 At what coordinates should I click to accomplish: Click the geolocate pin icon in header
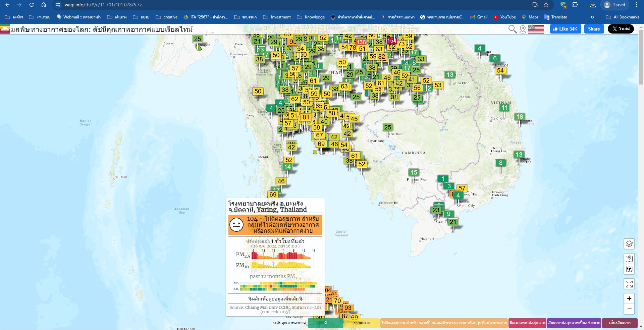pos(523,29)
